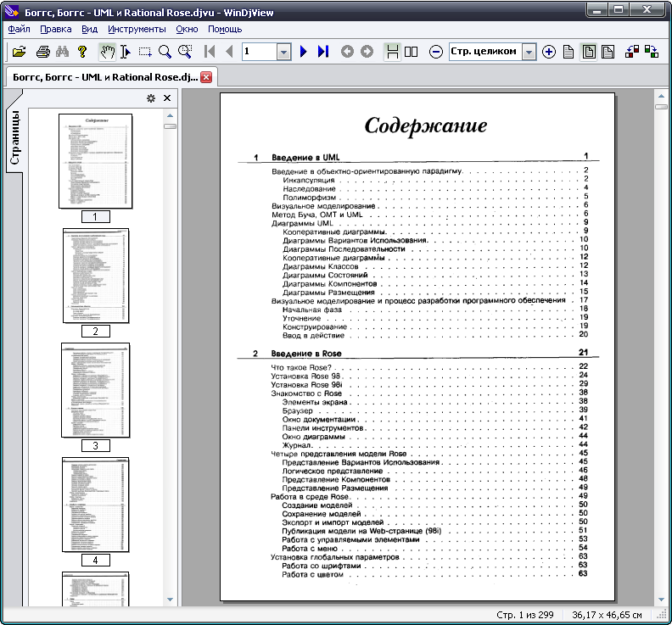The image size is (672, 625).
Task: Toggle facing pages layout
Action: coord(411,52)
